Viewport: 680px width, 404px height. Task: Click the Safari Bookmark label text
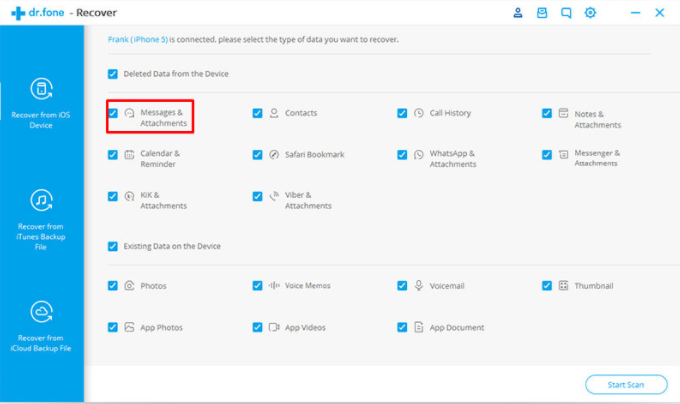[314, 155]
